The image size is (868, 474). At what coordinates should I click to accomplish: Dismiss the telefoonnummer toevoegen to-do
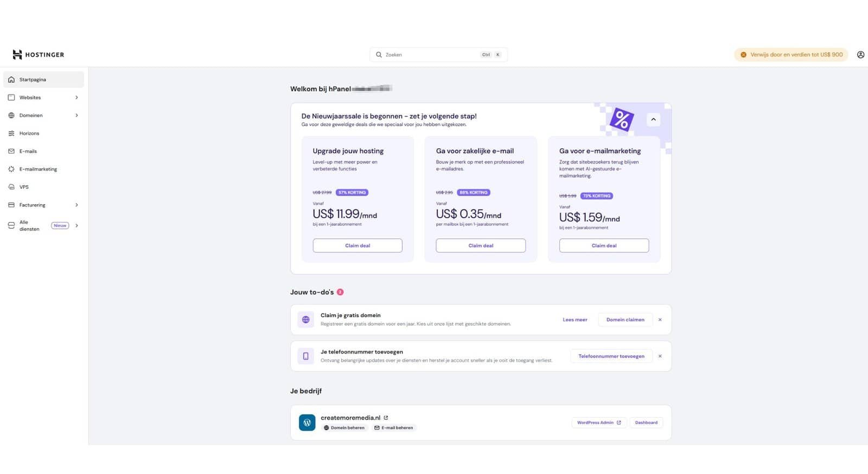coord(660,356)
